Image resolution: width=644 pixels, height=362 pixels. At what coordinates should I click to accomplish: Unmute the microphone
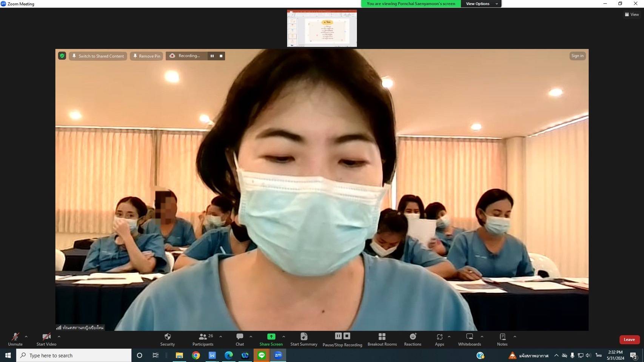tap(15, 337)
